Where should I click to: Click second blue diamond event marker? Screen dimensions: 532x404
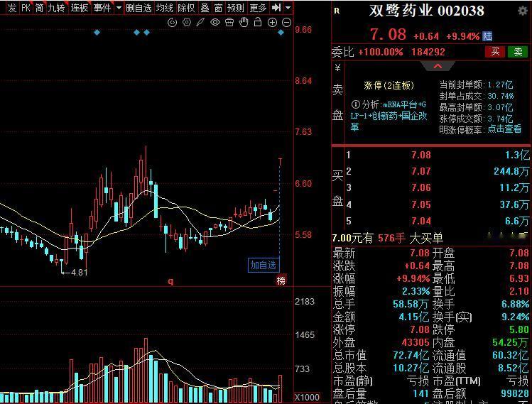tap(137, 33)
